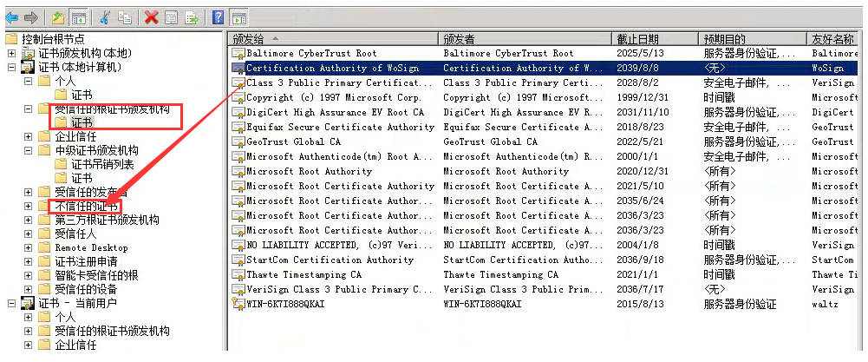868x362 pixels.
Task: Click the scissors Cut icon
Action: [104, 16]
